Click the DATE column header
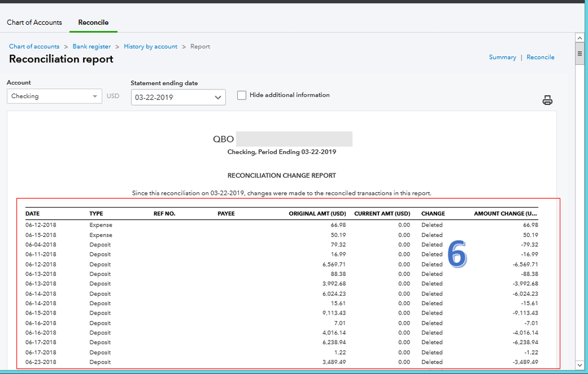The image size is (588, 374). (32, 213)
